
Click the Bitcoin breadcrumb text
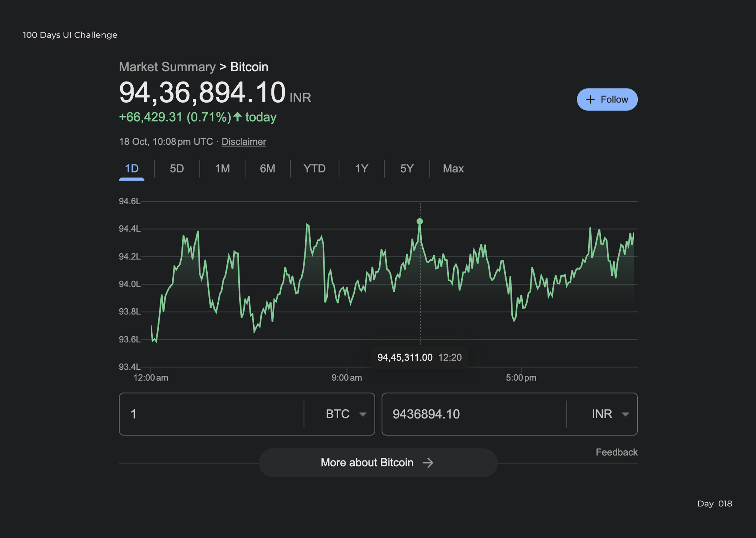pos(249,67)
